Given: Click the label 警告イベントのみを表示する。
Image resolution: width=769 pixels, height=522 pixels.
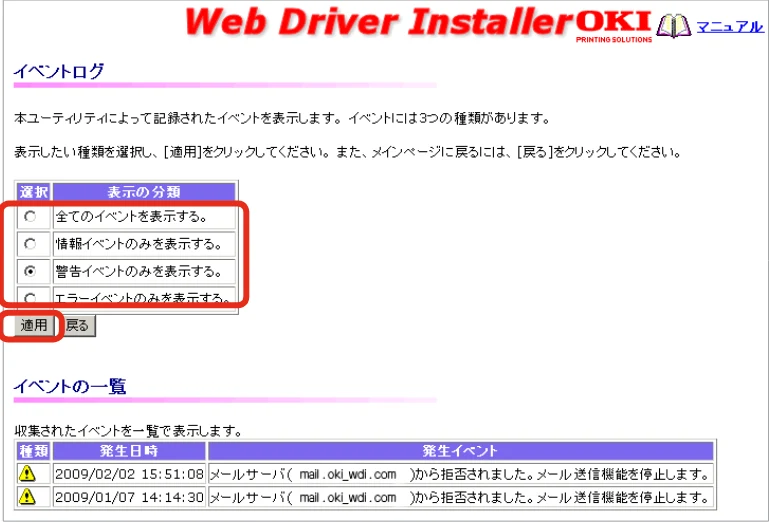Looking at the screenshot, I should (x=139, y=271).
